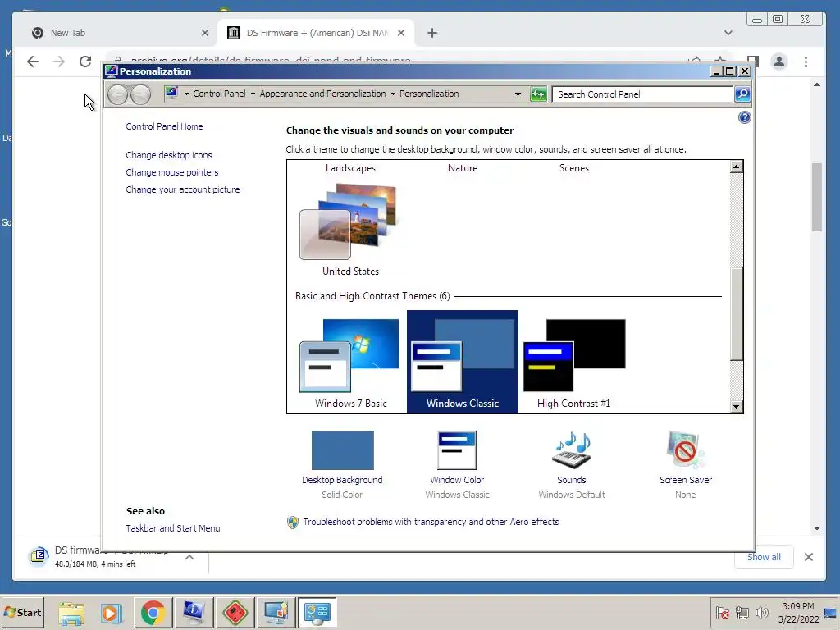840x630 pixels.
Task: Launch Windows Media Player from the taskbar
Action: 112,613
